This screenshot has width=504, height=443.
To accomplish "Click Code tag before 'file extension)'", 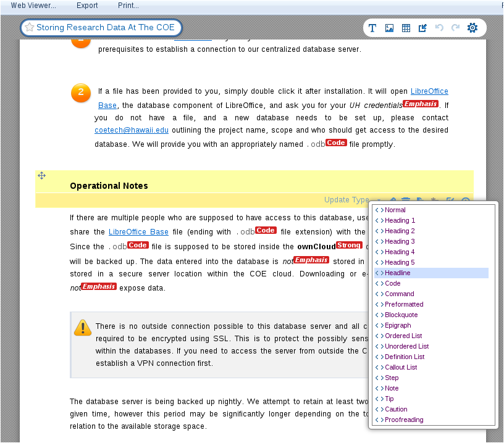I will tap(266, 230).
